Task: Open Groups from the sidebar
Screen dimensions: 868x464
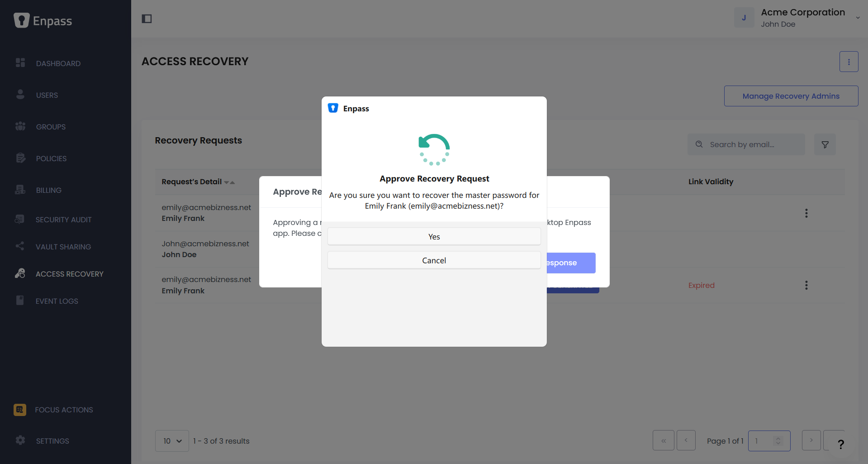Action: [51, 127]
